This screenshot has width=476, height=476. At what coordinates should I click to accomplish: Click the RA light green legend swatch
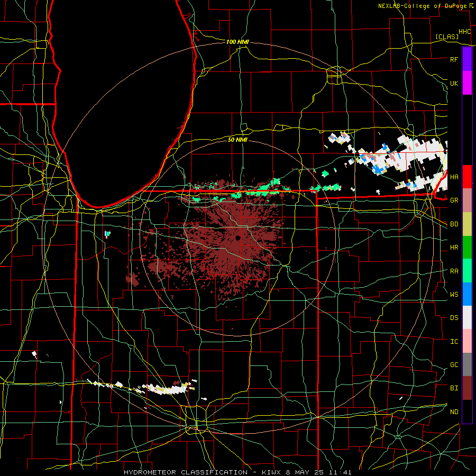pyautogui.click(x=467, y=271)
